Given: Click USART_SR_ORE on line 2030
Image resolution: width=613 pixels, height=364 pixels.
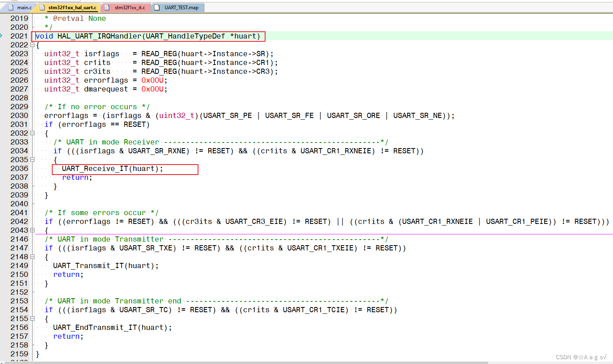Looking at the screenshot, I should click(353, 116).
